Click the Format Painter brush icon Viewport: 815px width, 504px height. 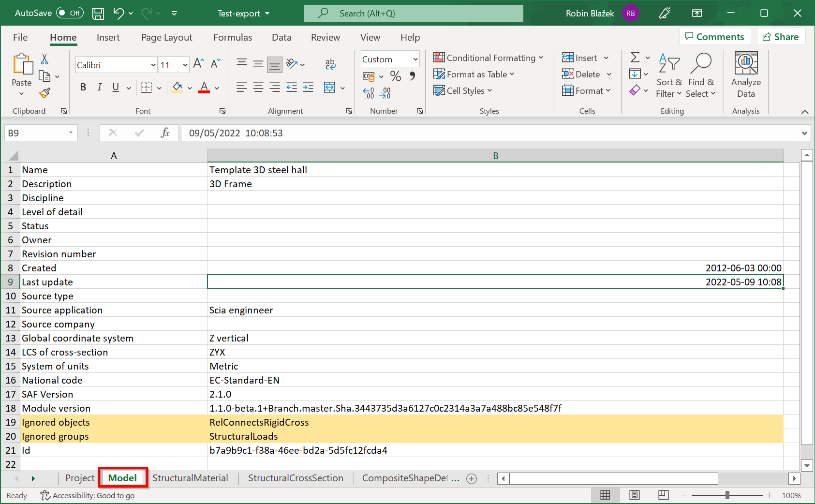click(x=44, y=93)
